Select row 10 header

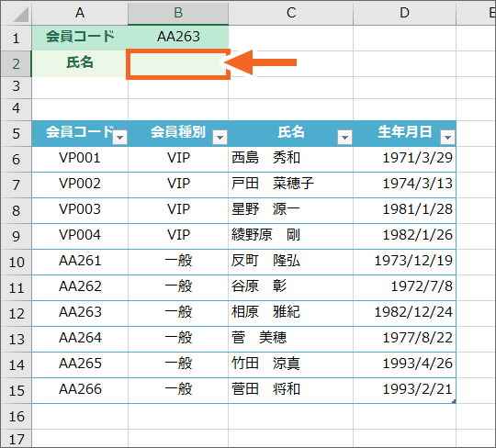point(16,262)
